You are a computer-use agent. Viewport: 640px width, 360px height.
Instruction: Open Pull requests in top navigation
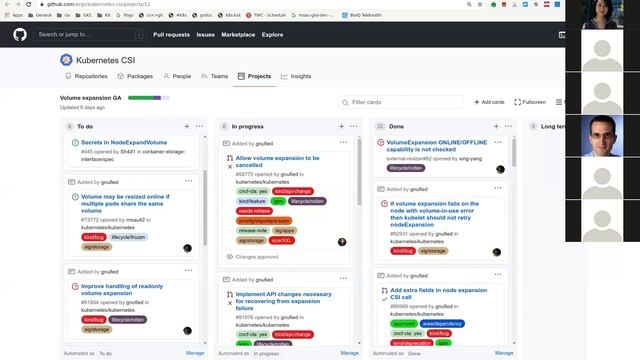[171, 35]
